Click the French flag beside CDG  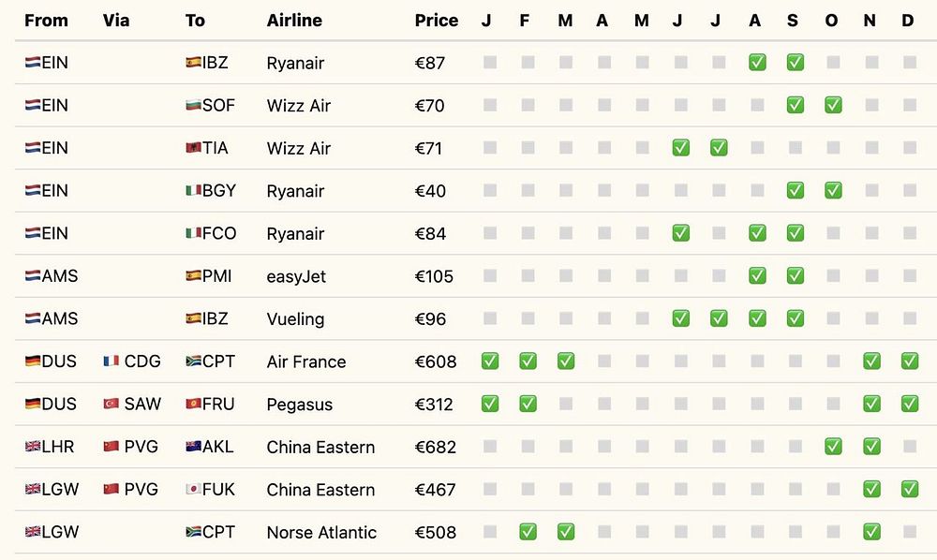click(x=112, y=361)
